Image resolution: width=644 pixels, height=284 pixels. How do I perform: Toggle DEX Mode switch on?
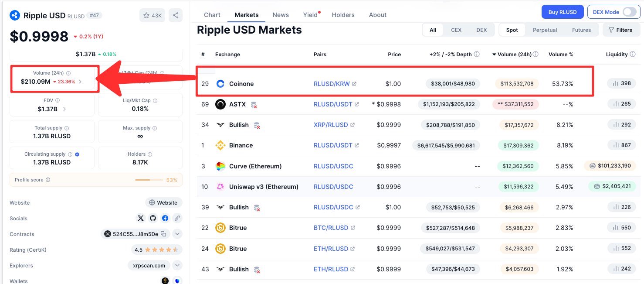click(629, 12)
